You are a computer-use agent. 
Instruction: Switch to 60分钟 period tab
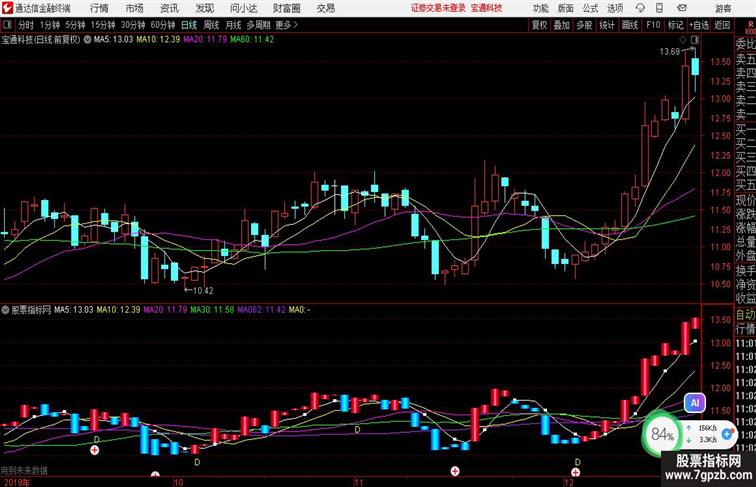(x=162, y=25)
